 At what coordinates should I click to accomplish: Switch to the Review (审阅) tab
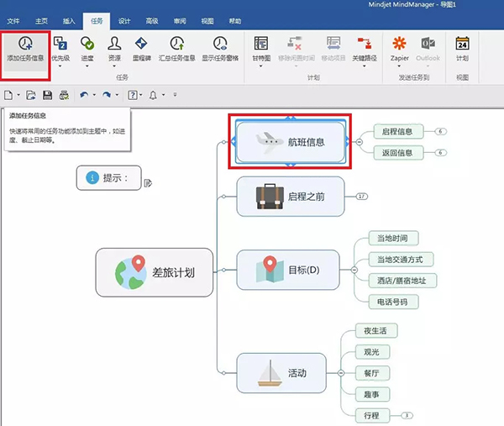pyautogui.click(x=180, y=21)
